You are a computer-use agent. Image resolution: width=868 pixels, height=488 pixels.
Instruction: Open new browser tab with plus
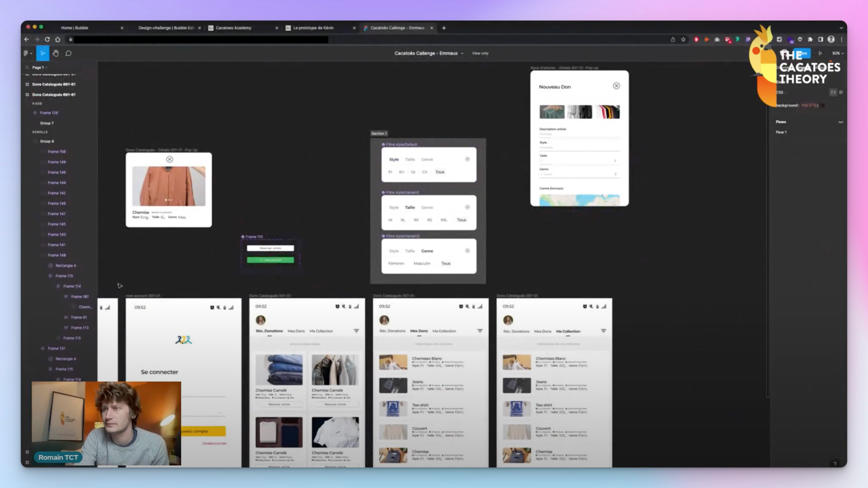pos(444,28)
